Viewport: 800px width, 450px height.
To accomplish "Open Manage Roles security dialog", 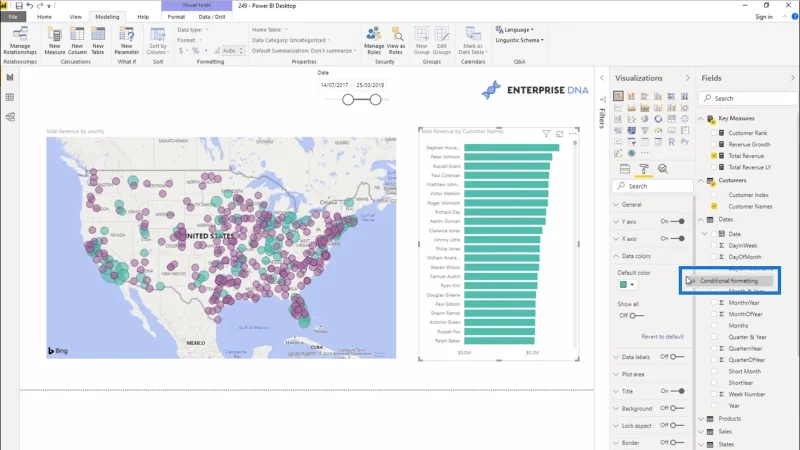I will (374, 41).
